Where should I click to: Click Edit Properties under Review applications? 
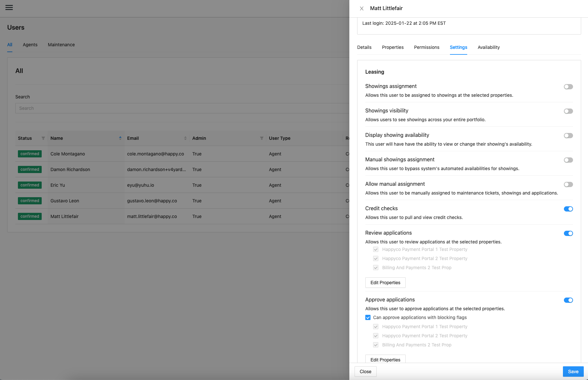[385, 283]
